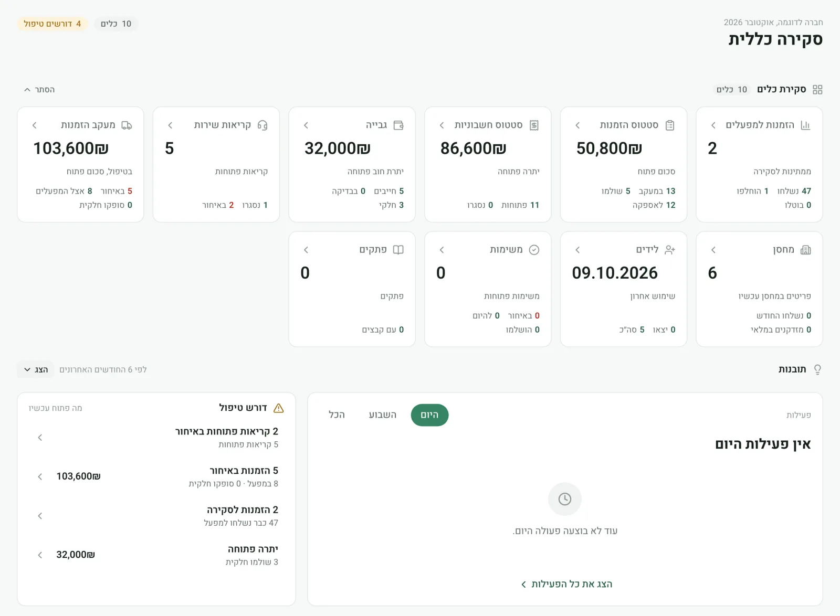
Task: Click the 103,600₪ amount on מעקב הזמנות card
Action: [x=71, y=148]
